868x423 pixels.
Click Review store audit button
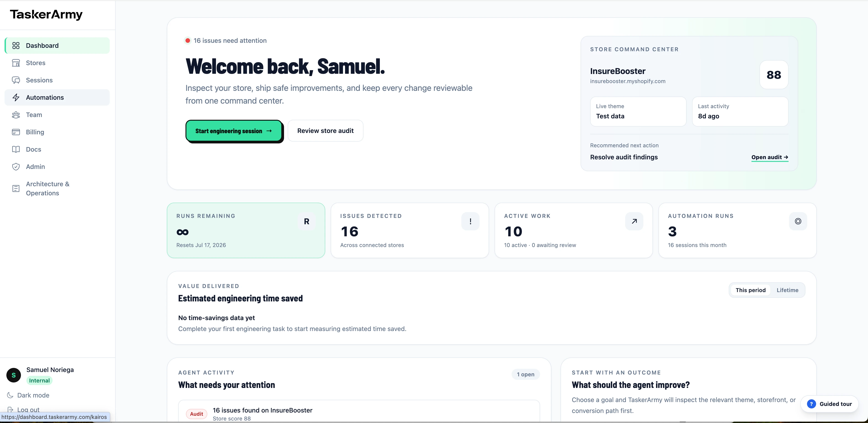pyautogui.click(x=325, y=131)
